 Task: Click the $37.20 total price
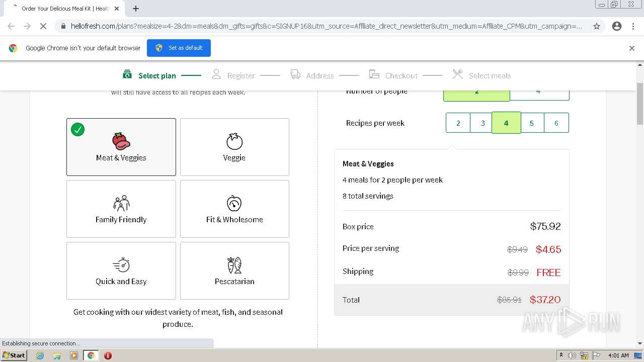coord(545,300)
